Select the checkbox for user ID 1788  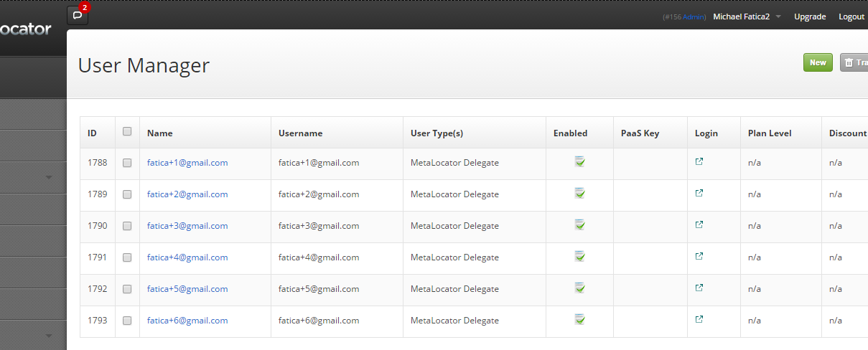[127, 163]
